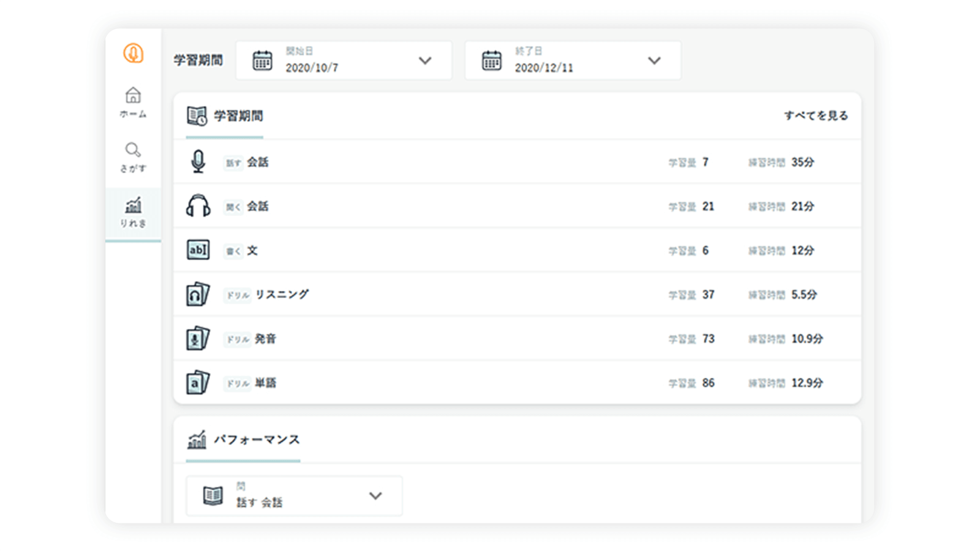Screen dimensions: 980x551
Task: Click the ab writing icon for 書く 文
Action: 198,250
